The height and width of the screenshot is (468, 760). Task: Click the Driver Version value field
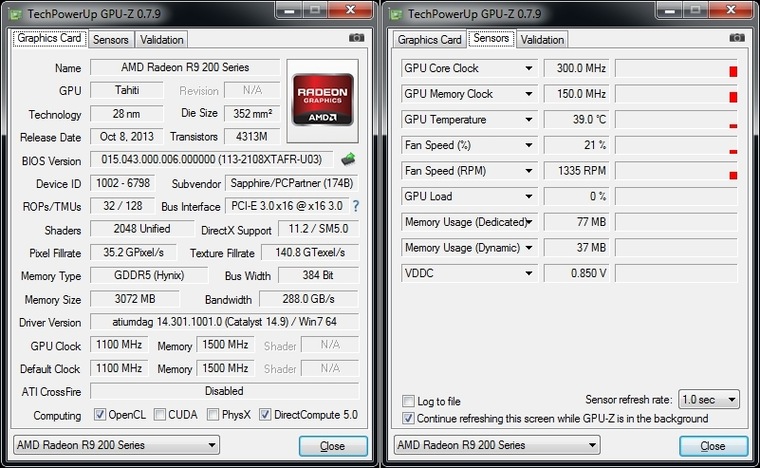pos(224,322)
